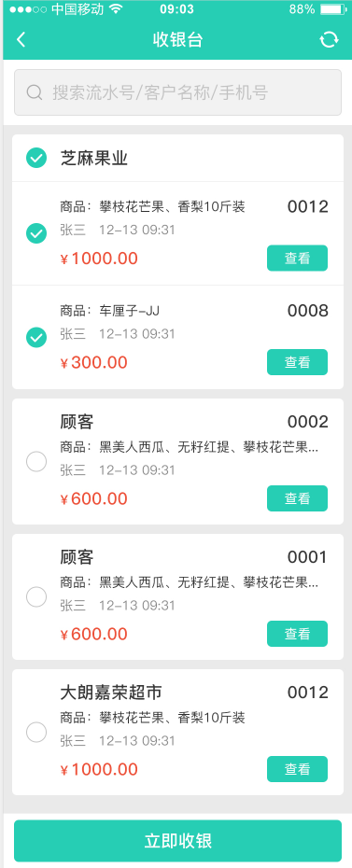Select the 顾客 order 0001 radio
352x868 pixels.
pyautogui.click(x=36, y=596)
